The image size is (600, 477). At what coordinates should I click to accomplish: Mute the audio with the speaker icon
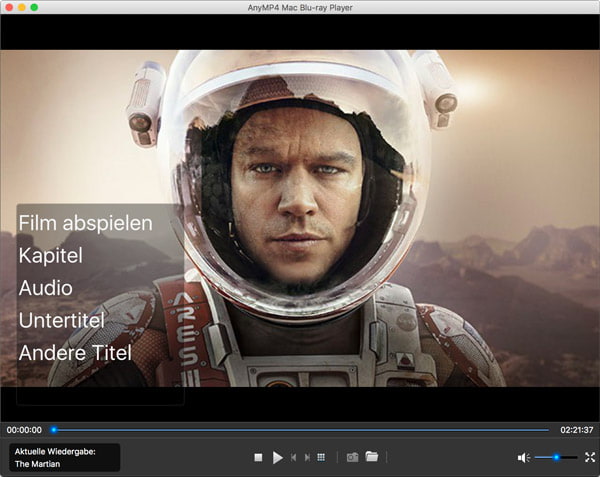[523, 457]
